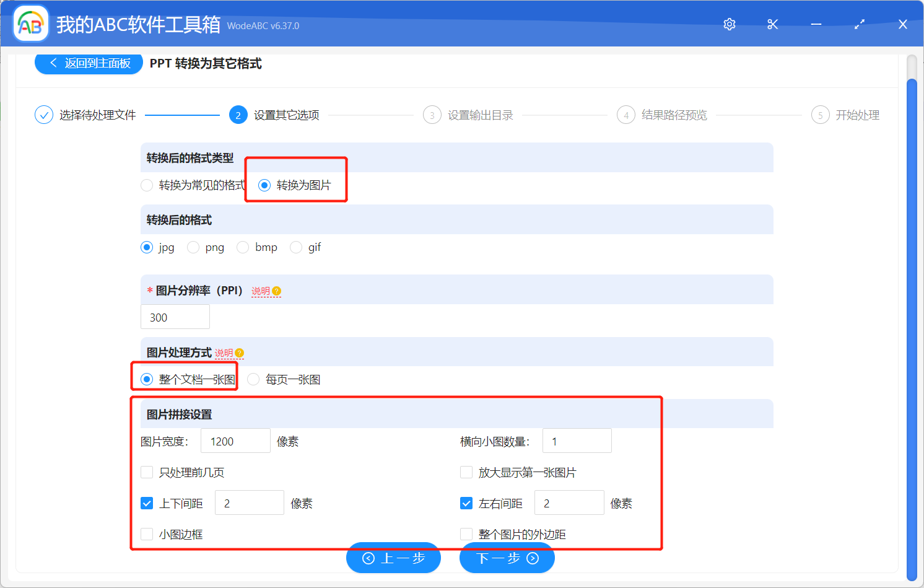The image size is (924, 588).
Task: Select the gif output format
Action: click(295, 247)
